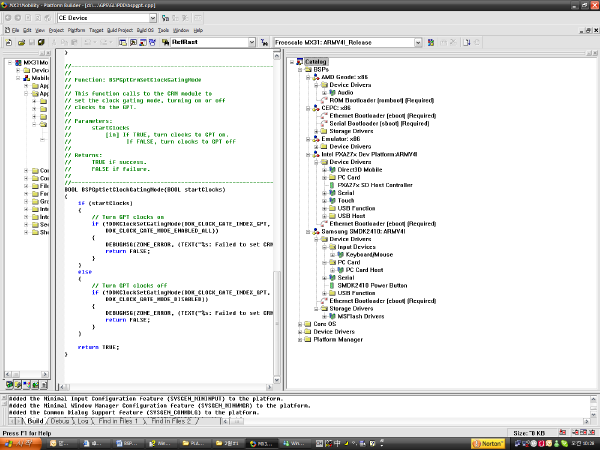Open the RetRast find combo dropdown

[x=252, y=42]
